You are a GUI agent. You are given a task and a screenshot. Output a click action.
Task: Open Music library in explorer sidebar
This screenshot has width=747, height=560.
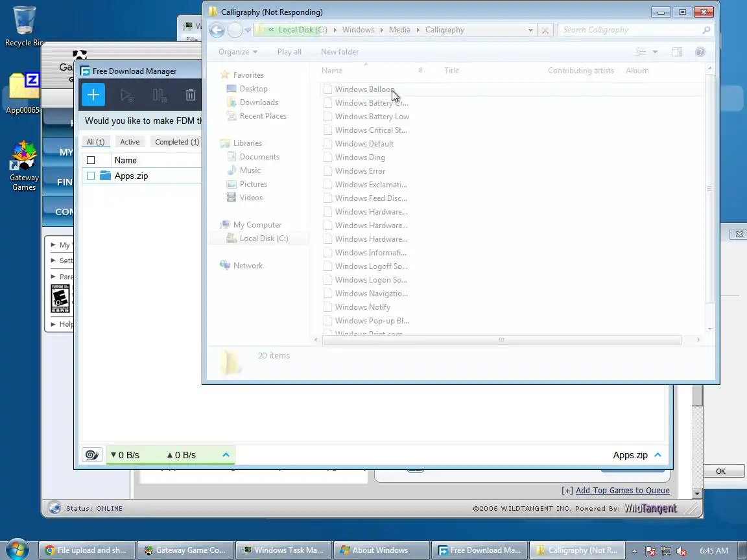pyautogui.click(x=250, y=170)
